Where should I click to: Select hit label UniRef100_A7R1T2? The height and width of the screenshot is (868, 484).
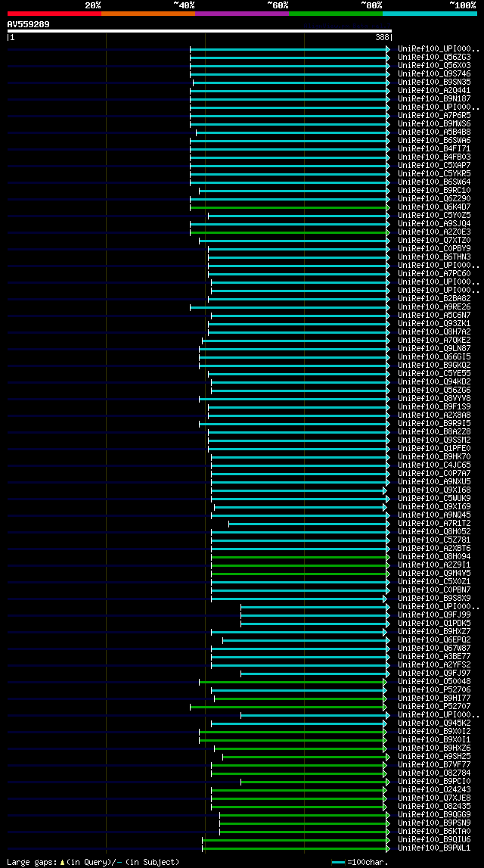[x=434, y=523]
